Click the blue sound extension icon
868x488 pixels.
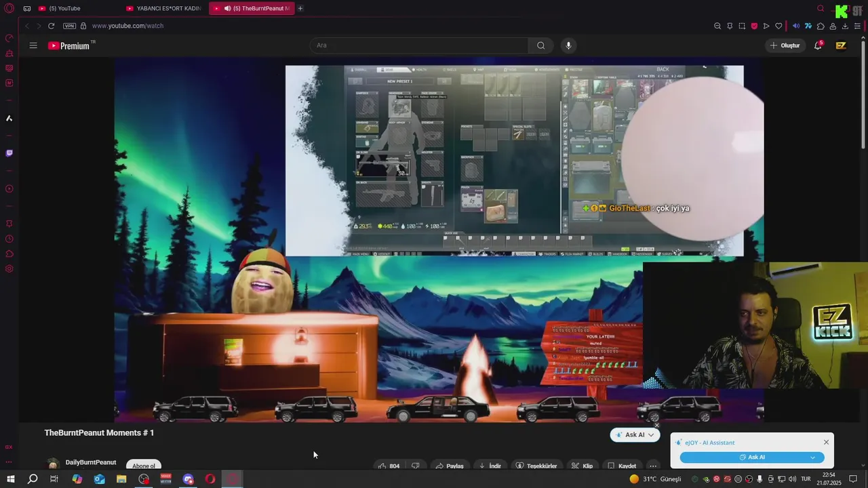click(796, 26)
